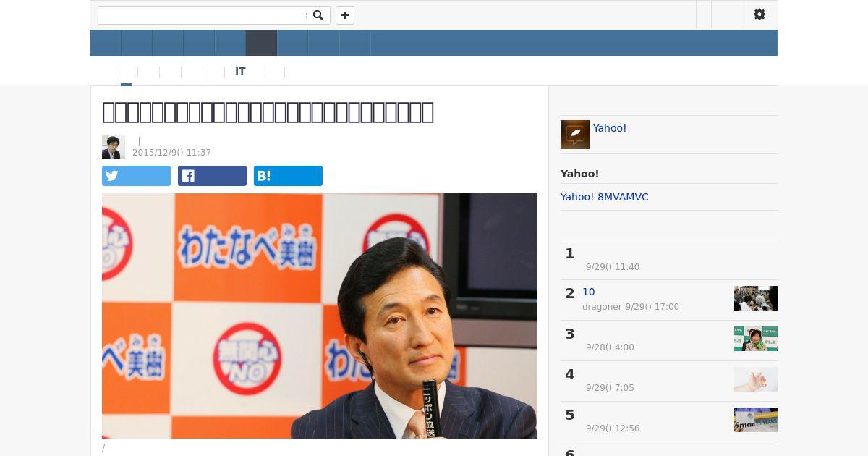Open the Yahoo! link next to feather icon

coord(610,128)
